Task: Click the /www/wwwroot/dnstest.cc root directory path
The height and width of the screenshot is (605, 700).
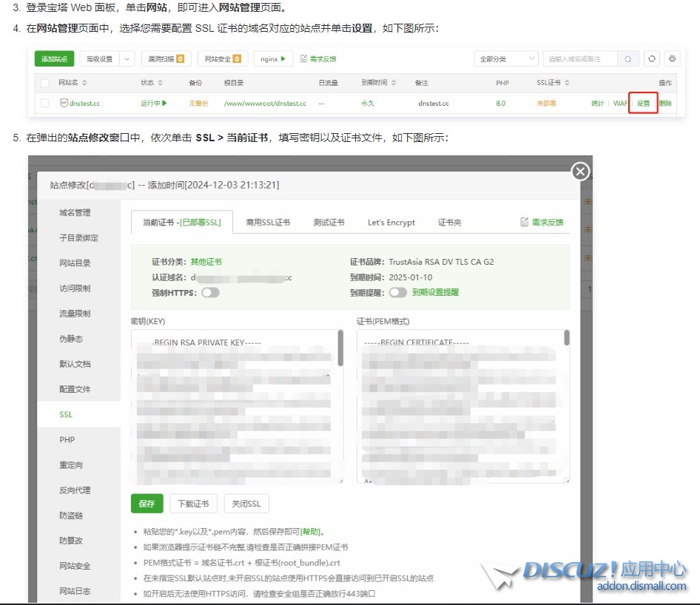Action: (265, 103)
